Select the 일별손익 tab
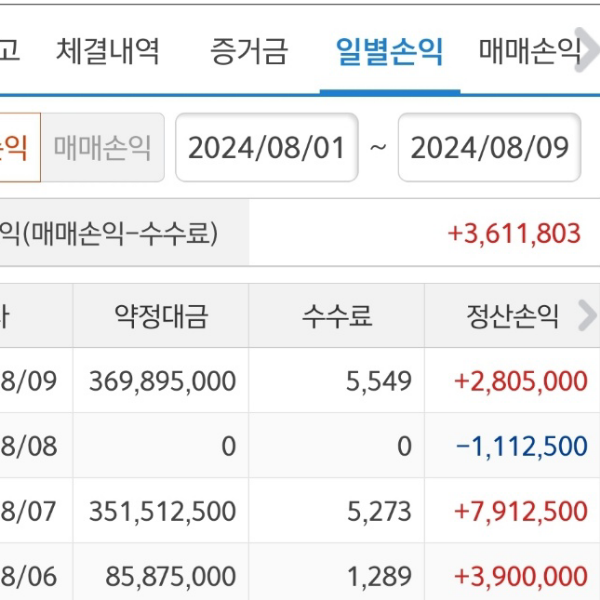This screenshot has width=600, height=600. click(x=390, y=51)
